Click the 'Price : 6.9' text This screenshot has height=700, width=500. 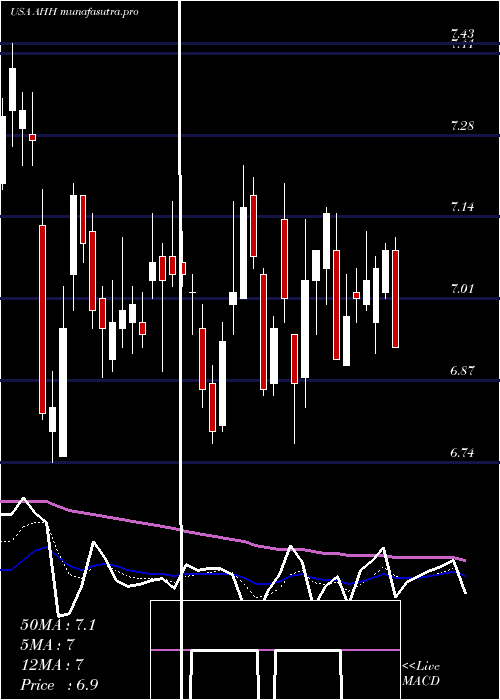click(x=59, y=685)
